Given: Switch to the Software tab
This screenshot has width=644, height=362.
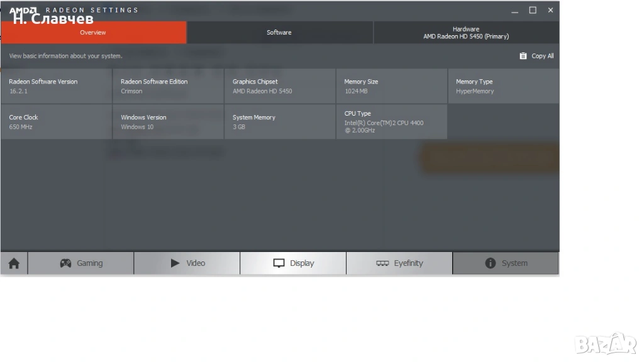Looking at the screenshot, I should point(279,33).
